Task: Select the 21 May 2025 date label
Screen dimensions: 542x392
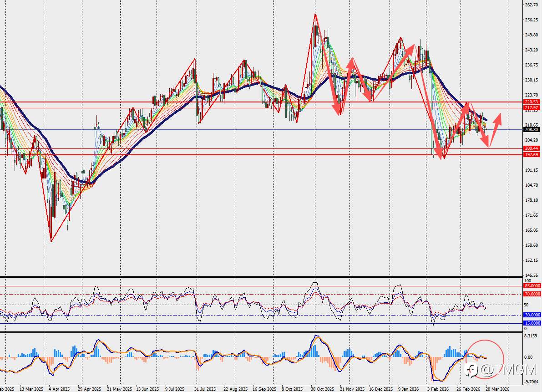Action: pyautogui.click(x=120, y=389)
